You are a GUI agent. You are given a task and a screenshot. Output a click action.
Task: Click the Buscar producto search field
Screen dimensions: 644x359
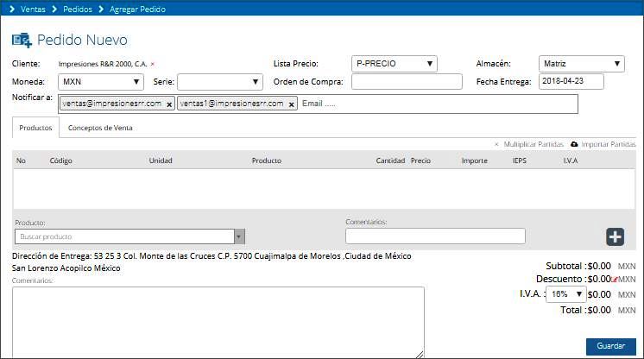click(124, 236)
